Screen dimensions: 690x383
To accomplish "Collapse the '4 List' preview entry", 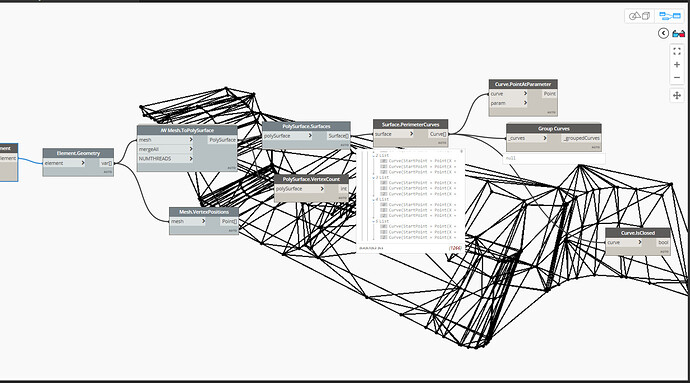I will pos(374,199).
